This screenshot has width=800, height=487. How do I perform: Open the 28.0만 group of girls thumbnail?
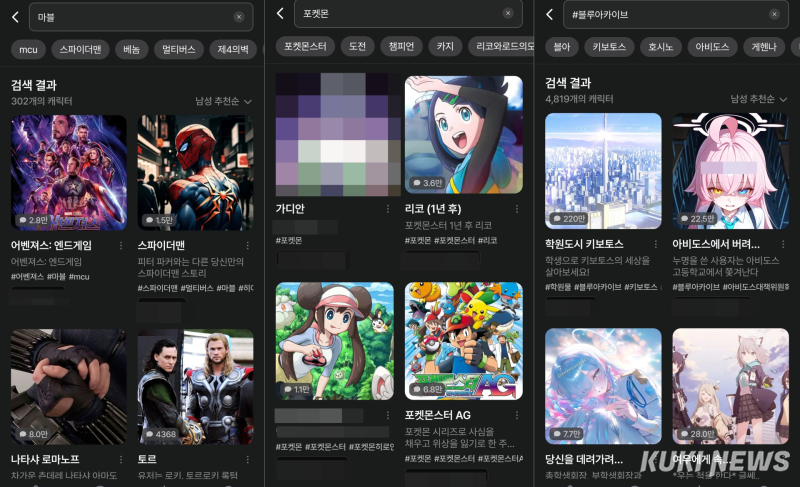[731, 386]
